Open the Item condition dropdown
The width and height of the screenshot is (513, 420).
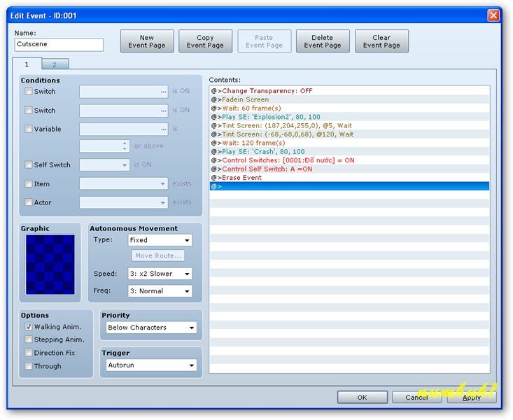pyautogui.click(x=124, y=184)
